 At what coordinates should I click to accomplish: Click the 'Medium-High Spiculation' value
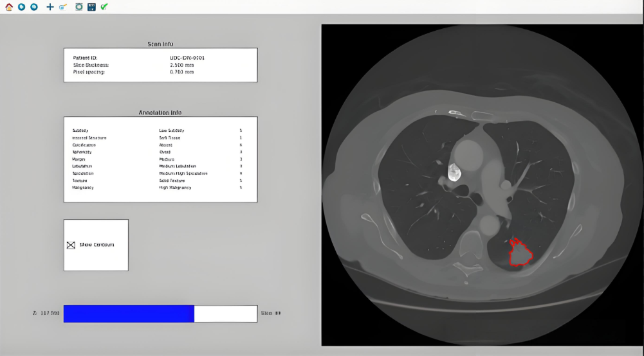pyautogui.click(x=183, y=173)
